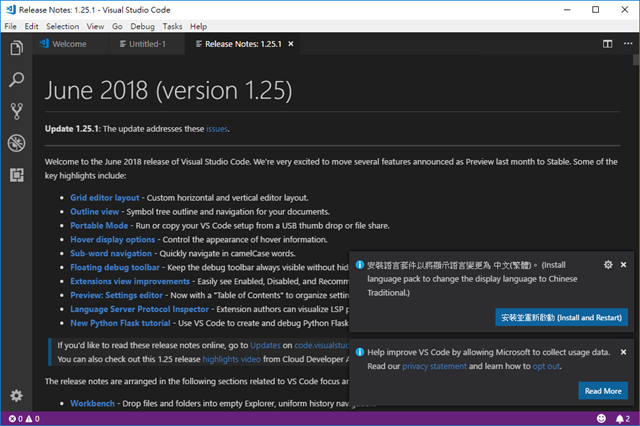Open the View menu

pyautogui.click(x=95, y=26)
